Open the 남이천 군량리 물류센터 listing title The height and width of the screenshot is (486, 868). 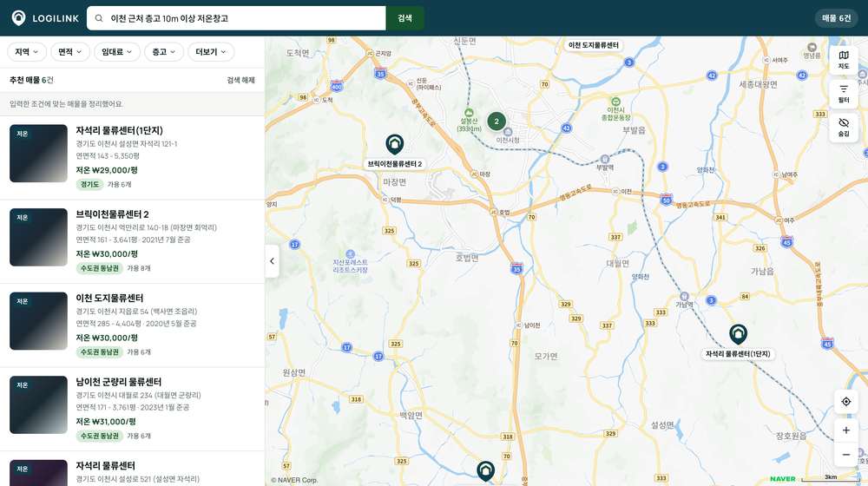[x=118, y=382]
